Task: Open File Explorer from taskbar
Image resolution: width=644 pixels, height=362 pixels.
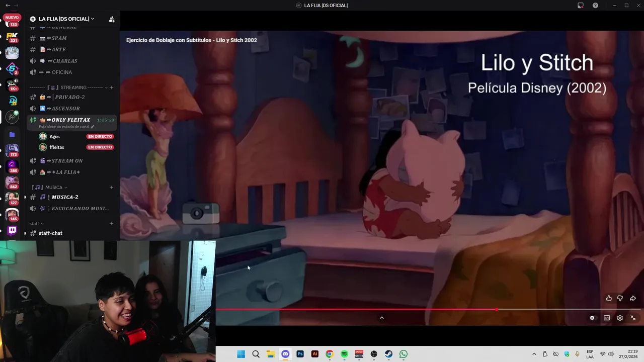Action: point(270,354)
